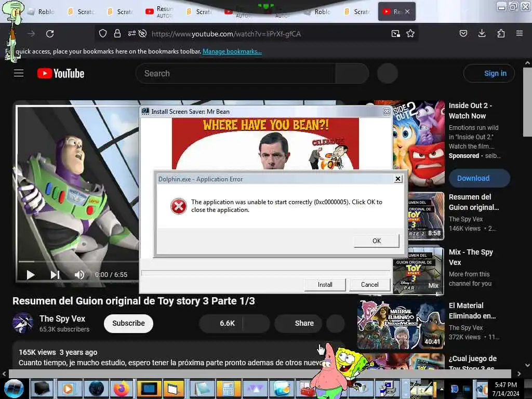532x399 pixels.
Task: Click the taskbar clock showing 5:47 PM
Action: tap(506, 389)
